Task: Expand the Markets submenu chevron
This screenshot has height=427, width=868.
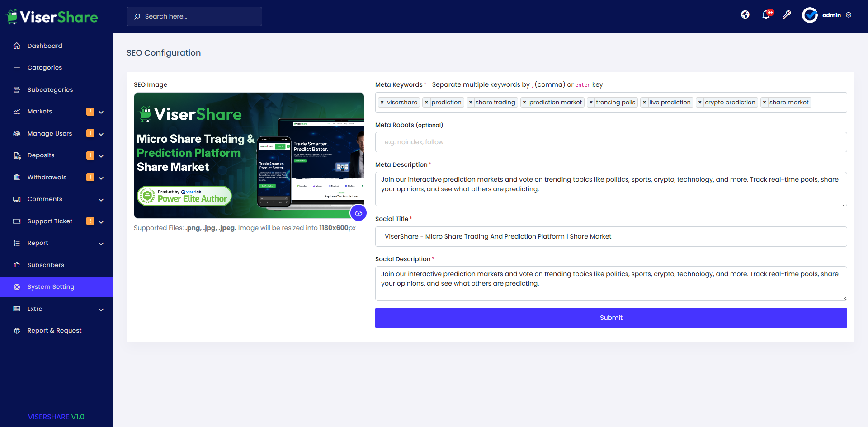Action: [x=101, y=112]
